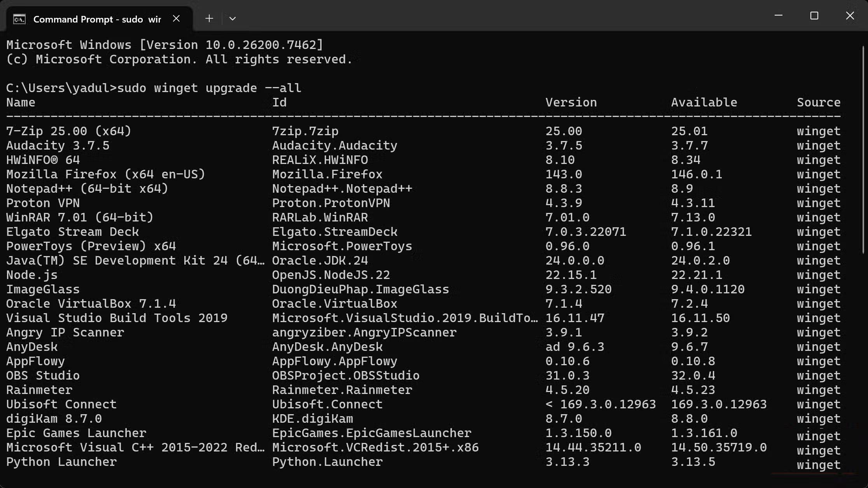Click the Oracle.VirtualBox package Id
This screenshot has width=868, height=488.
coord(334,304)
